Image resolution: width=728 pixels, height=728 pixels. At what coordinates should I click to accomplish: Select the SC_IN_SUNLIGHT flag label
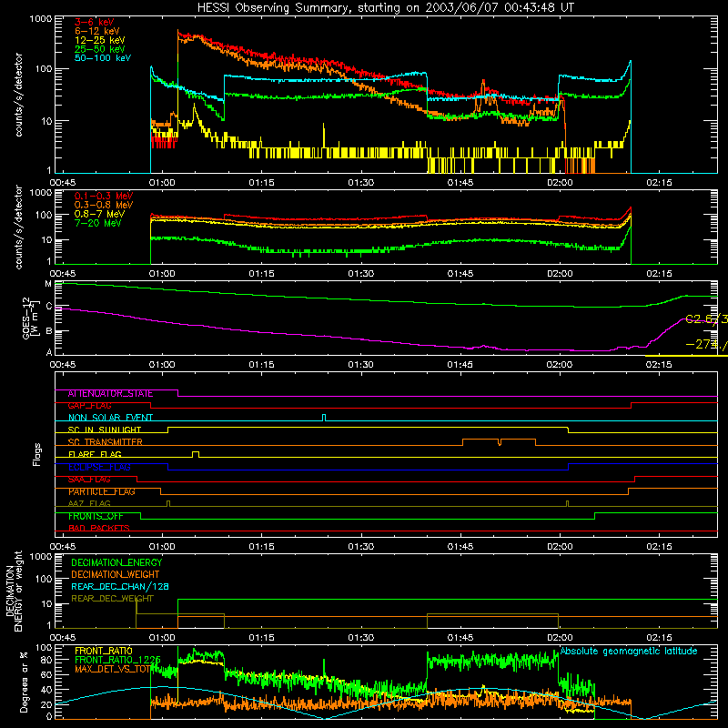[105, 430]
